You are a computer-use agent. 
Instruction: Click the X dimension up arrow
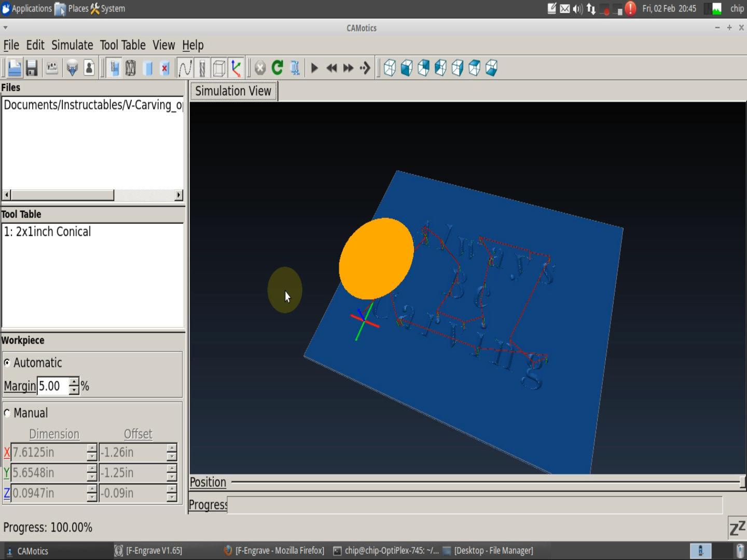(x=91, y=449)
